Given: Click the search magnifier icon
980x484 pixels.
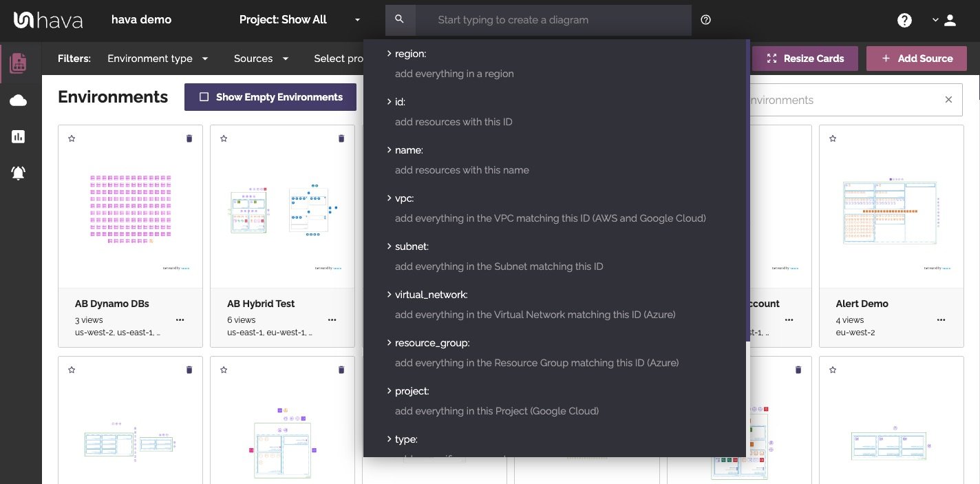Looking at the screenshot, I should pos(400,20).
